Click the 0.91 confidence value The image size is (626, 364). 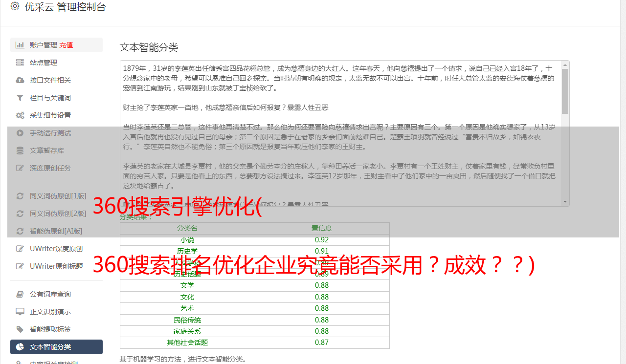pyautogui.click(x=322, y=251)
